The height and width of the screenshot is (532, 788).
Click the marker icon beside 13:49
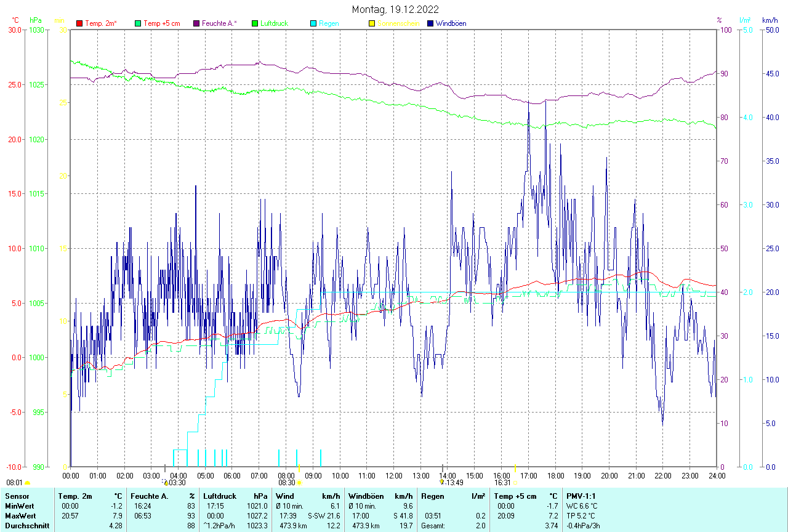[441, 482]
